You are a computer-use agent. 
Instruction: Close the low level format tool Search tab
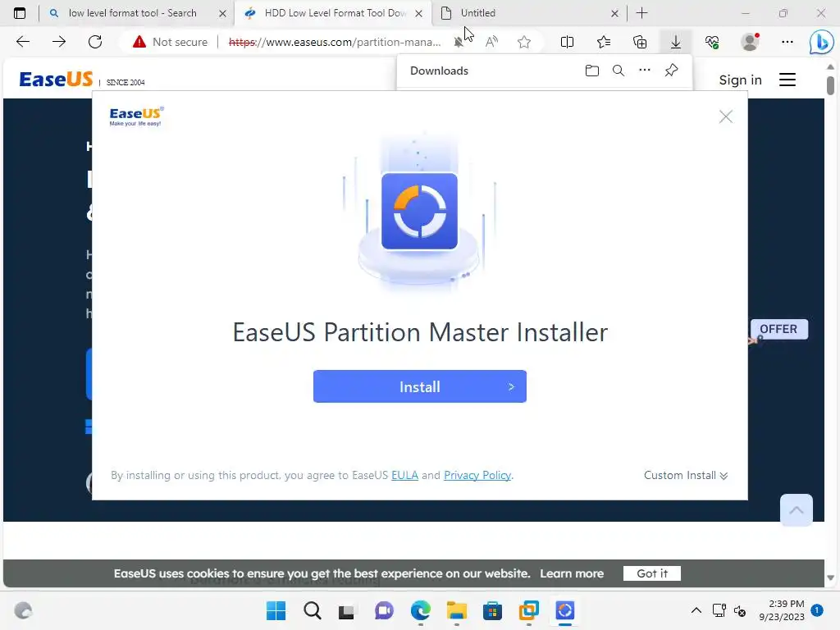[x=222, y=13]
